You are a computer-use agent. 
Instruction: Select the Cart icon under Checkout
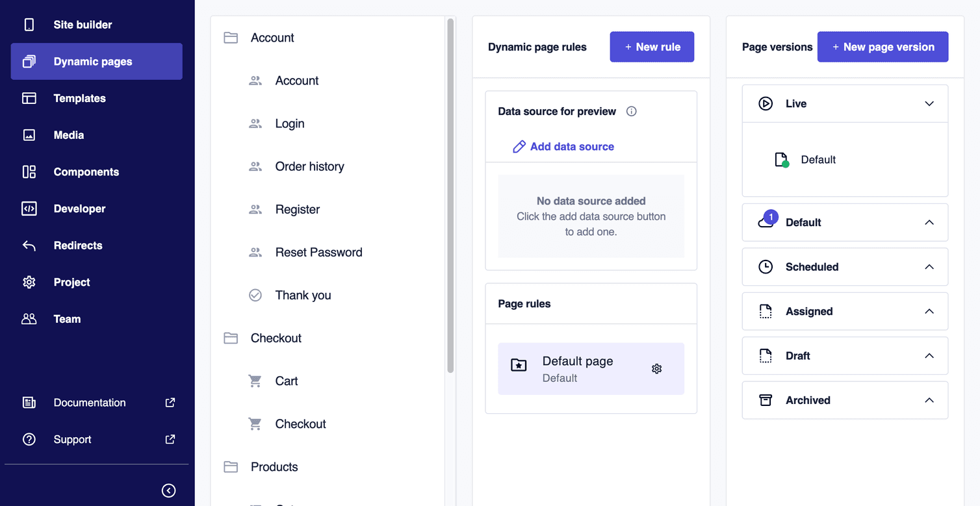click(x=255, y=381)
